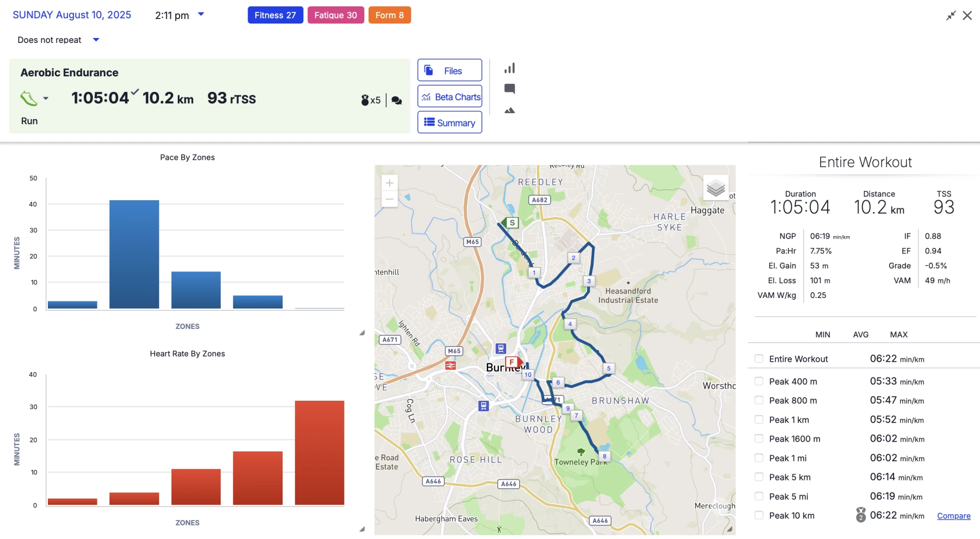Viewport: 980px width, 539px height.
Task: Select the Peak 5 km checkbox
Action: pos(759,477)
